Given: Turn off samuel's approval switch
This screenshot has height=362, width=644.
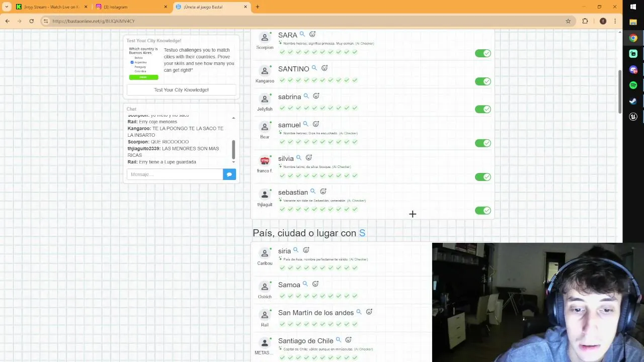Looking at the screenshot, I should click(x=483, y=143).
